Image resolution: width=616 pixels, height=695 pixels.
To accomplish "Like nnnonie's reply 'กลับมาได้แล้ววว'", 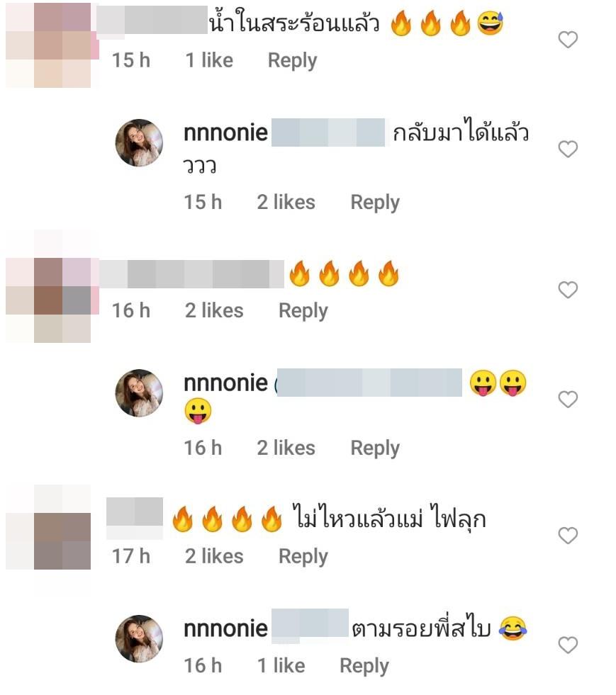I will coord(568,149).
